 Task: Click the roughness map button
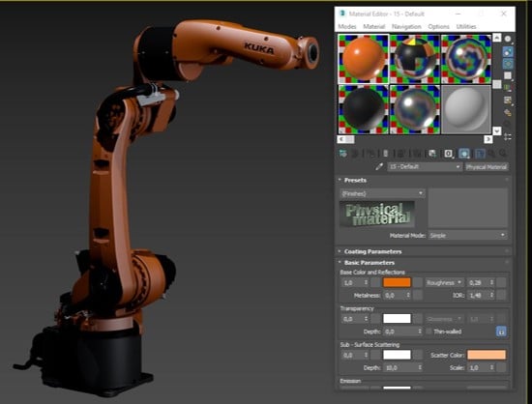point(501,282)
